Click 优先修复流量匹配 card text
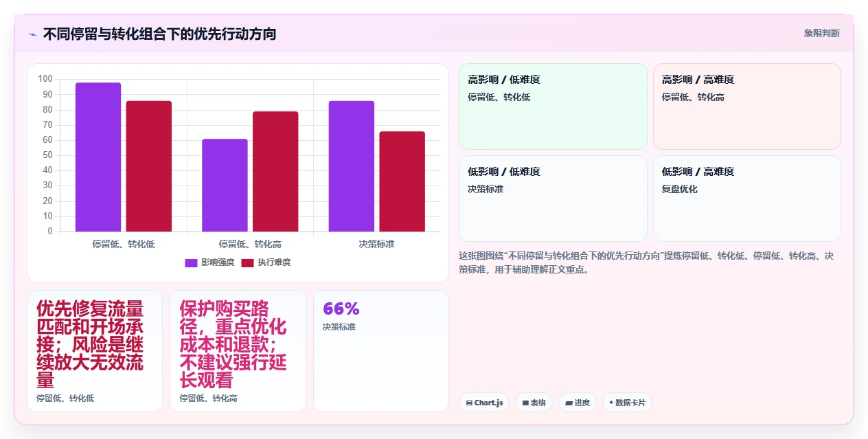 point(90,344)
